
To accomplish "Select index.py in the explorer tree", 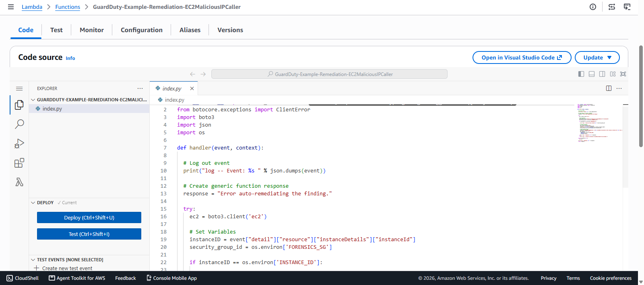I will coord(89,109).
